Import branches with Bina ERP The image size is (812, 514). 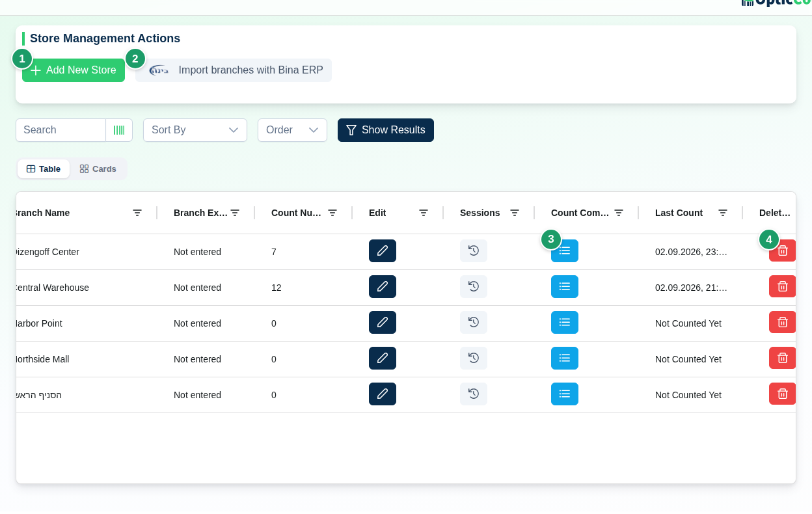(234, 70)
